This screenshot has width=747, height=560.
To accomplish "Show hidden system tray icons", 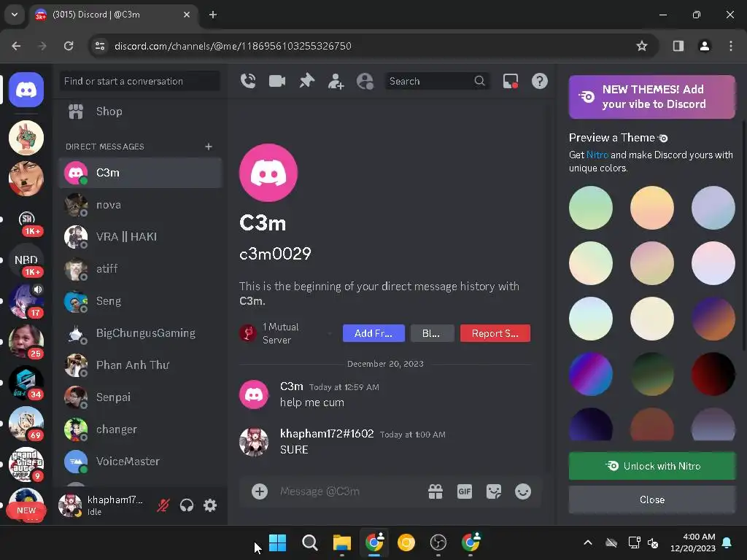I will click(x=588, y=542).
